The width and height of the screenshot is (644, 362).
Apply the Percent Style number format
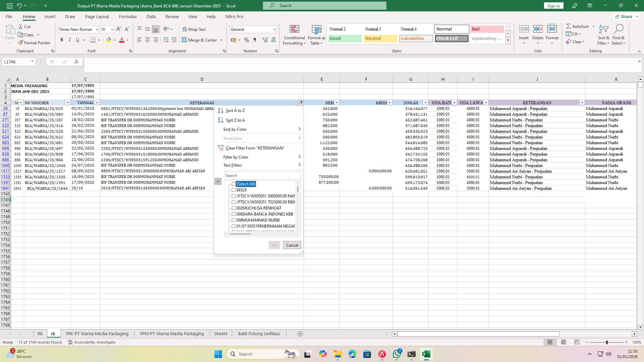(247, 40)
